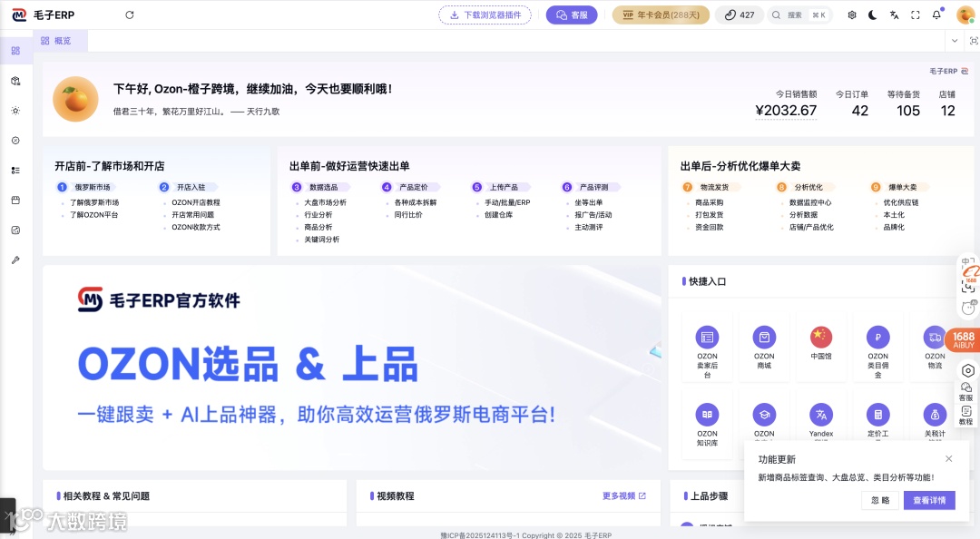980x539 pixels.
Task: Open 创建仓库 link
Action: coord(498,214)
